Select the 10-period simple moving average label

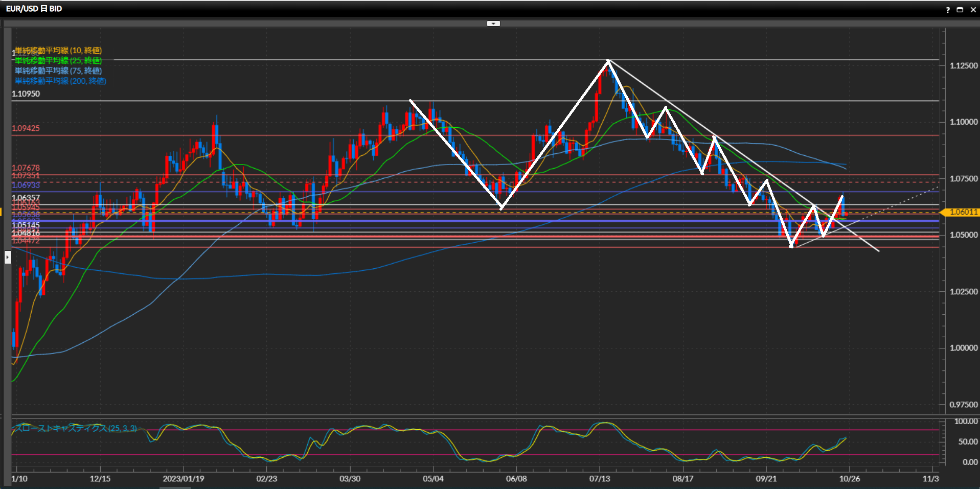coord(58,51)
